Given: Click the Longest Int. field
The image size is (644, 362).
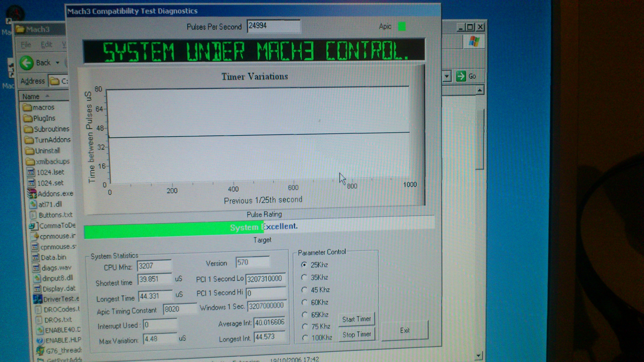Looking at the screenshot, I should (270, 337).
